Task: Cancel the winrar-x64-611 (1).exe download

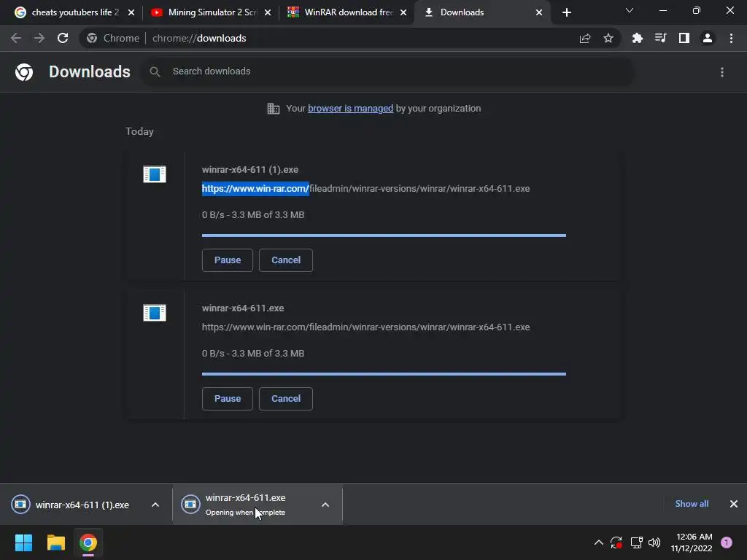Action: [286, 260]
